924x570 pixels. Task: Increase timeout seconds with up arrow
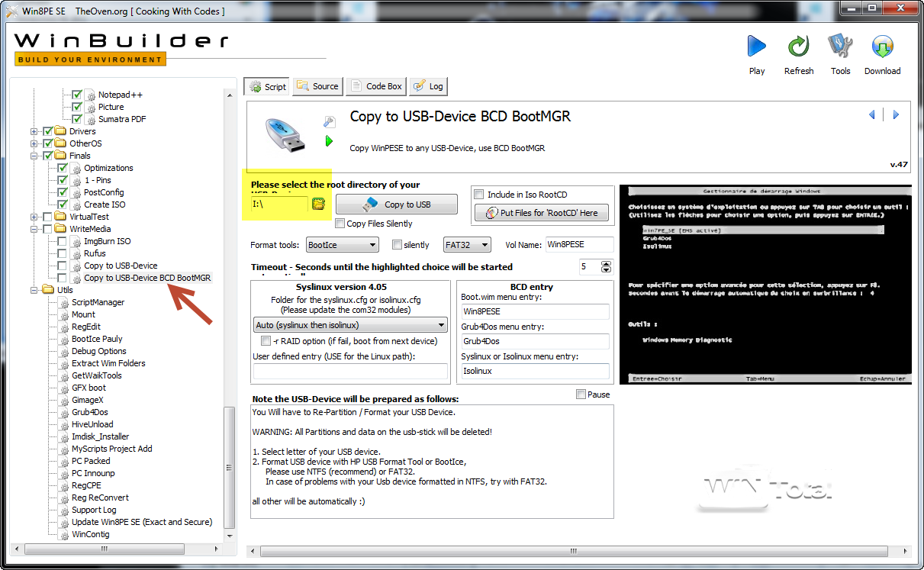[607, 264]
